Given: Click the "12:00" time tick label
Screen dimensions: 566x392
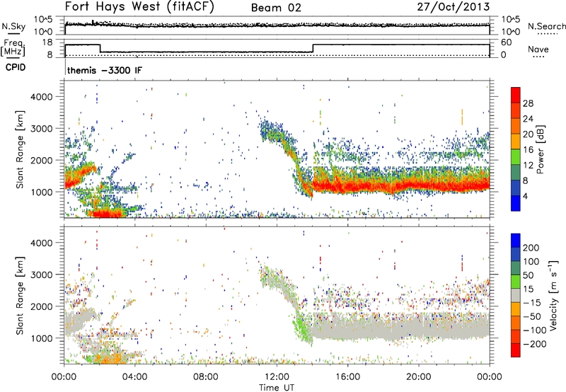Looking at the screenshot, I should coord(277,377).
